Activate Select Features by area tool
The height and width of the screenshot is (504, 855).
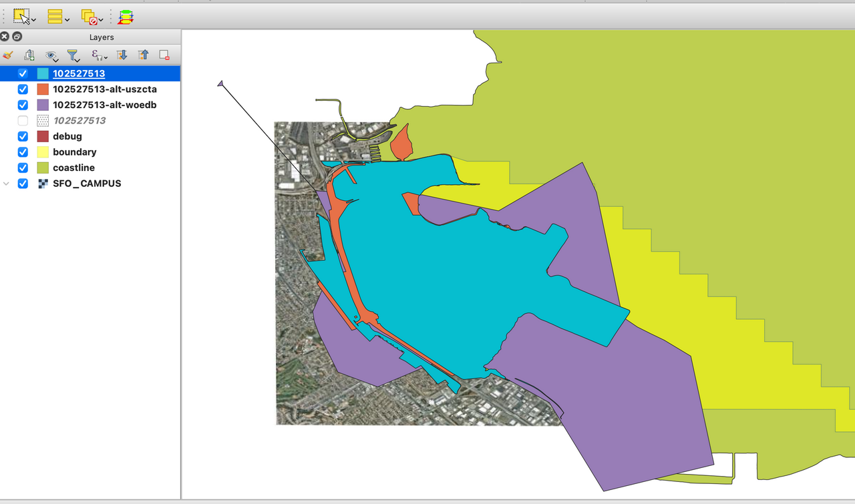coord(21,16)
